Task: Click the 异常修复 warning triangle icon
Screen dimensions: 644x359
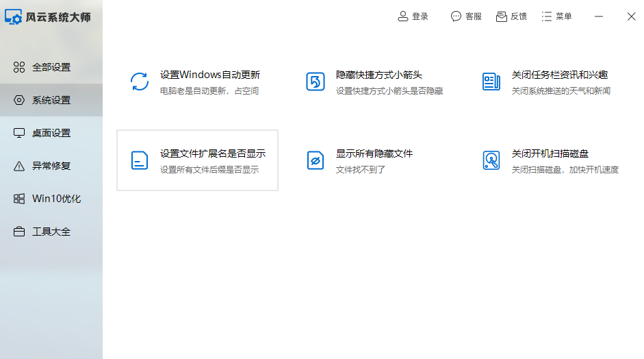Action: tap(19, 166)
